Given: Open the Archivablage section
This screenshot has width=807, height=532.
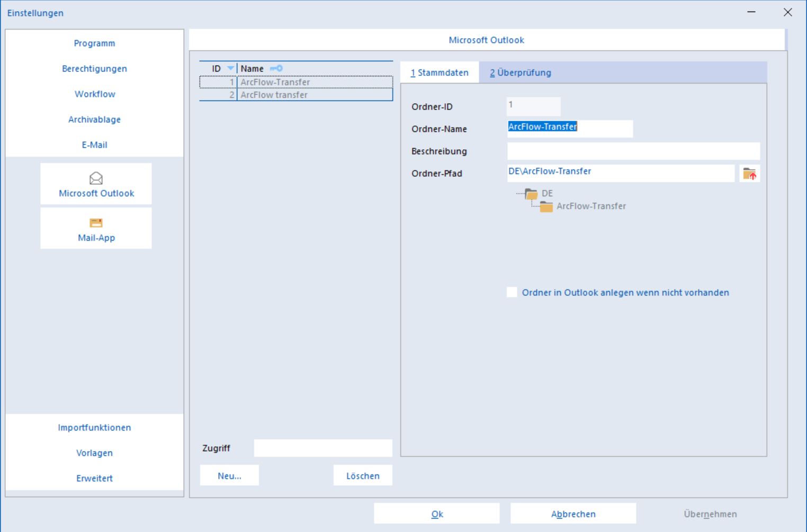Looking at the screenshot, I should point(94,120).
